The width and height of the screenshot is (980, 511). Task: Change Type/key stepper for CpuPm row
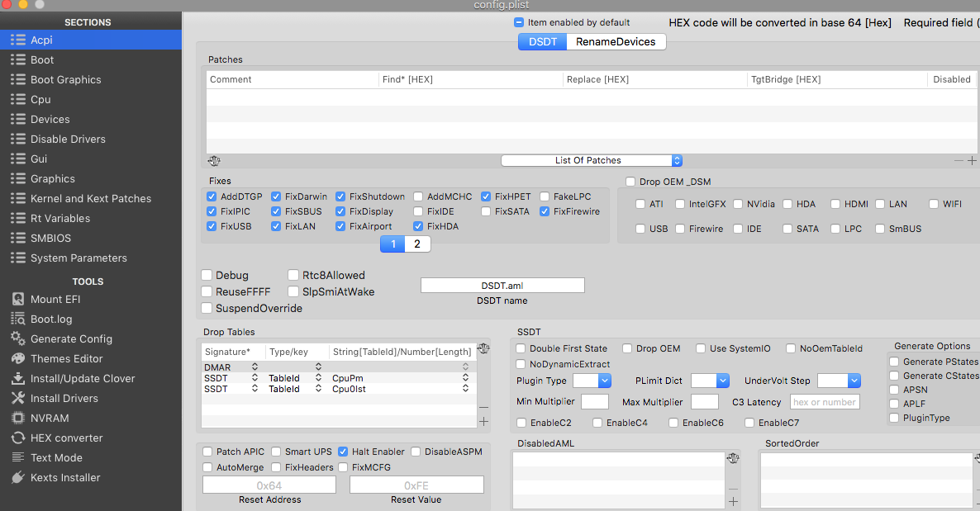tap(318, 378)
